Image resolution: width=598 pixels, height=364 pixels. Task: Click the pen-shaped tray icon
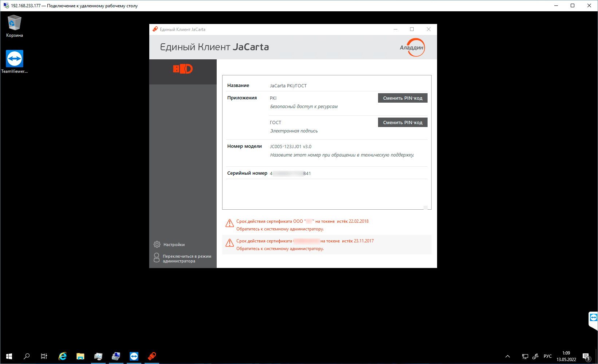tap(535, 356)
